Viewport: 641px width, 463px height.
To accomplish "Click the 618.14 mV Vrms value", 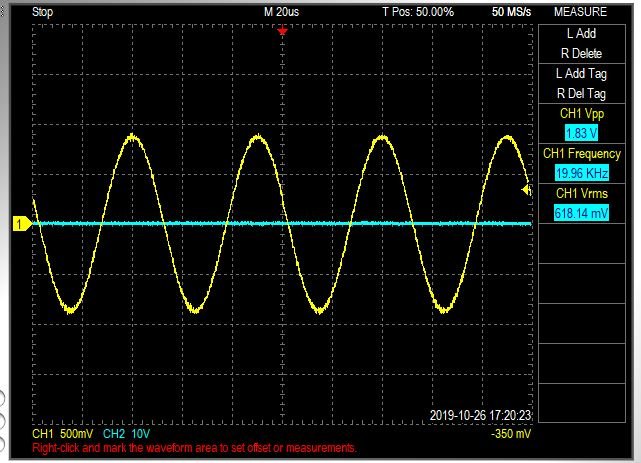I will point(581,213).
